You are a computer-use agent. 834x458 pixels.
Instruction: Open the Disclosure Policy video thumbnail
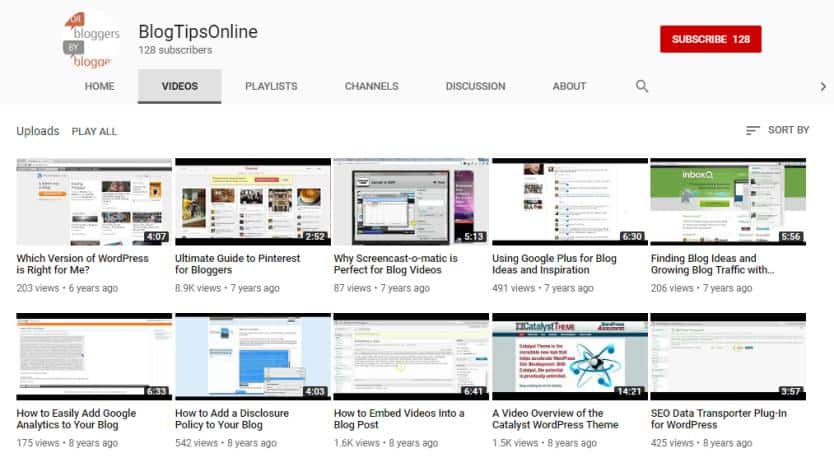pos(252,357)
